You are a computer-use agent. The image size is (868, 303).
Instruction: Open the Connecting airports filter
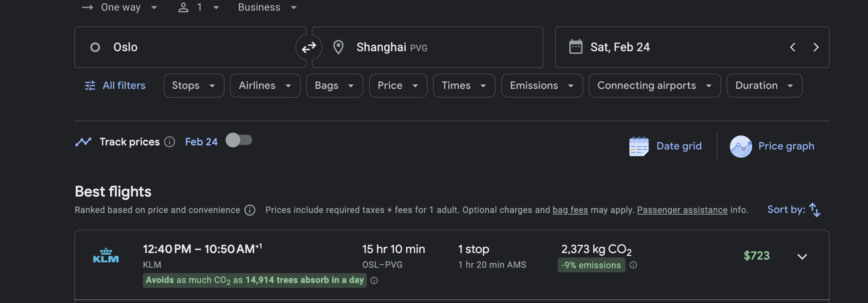[654, 86]
